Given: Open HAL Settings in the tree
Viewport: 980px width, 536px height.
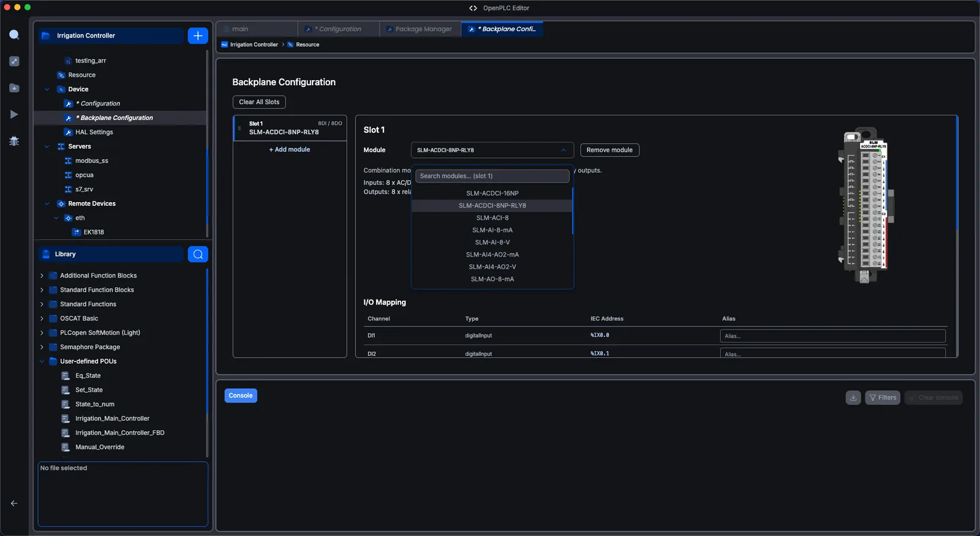Looking at the screenshot, I should coord(94,132).
